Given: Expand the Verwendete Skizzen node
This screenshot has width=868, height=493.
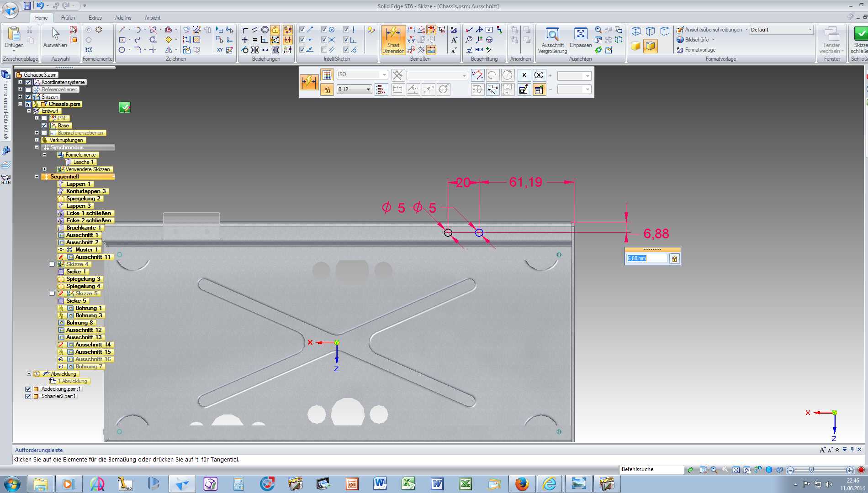Looking at the screenshot, I should click(44, 169).
